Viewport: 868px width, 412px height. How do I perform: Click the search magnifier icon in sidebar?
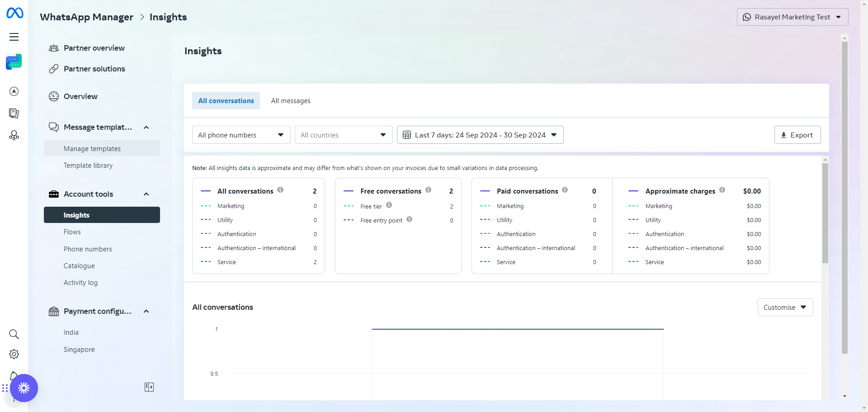pos(14,334)
